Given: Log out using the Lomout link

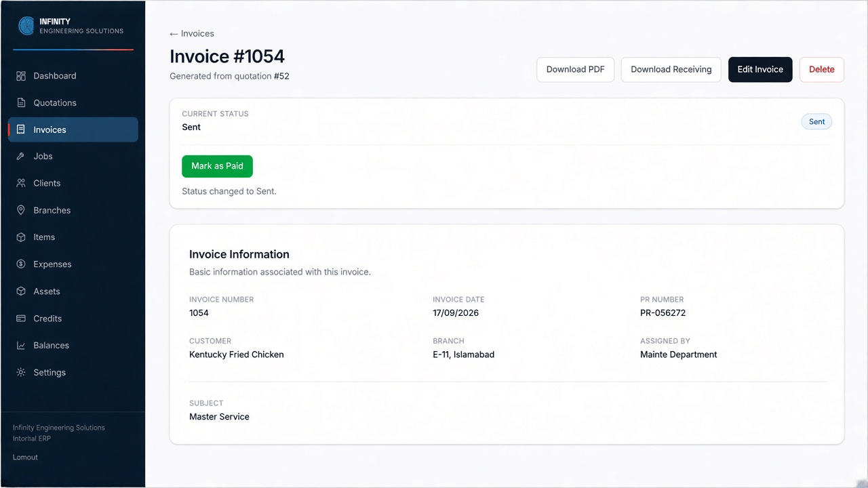Looking at the screenshot, I should [25, 457].
